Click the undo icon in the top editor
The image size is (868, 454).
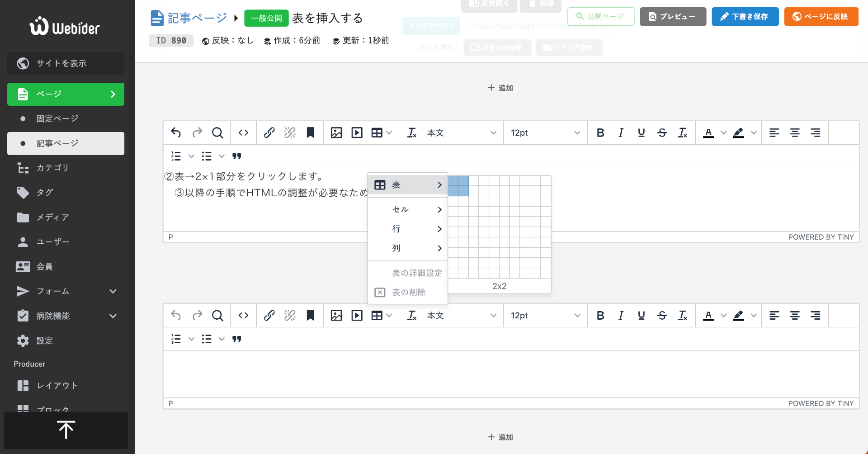point(176,132)
